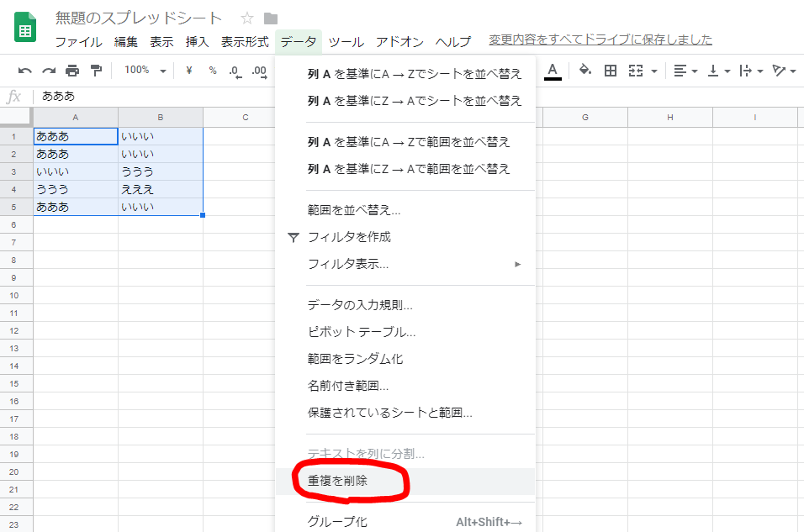Close the データ menu tab

299,42
